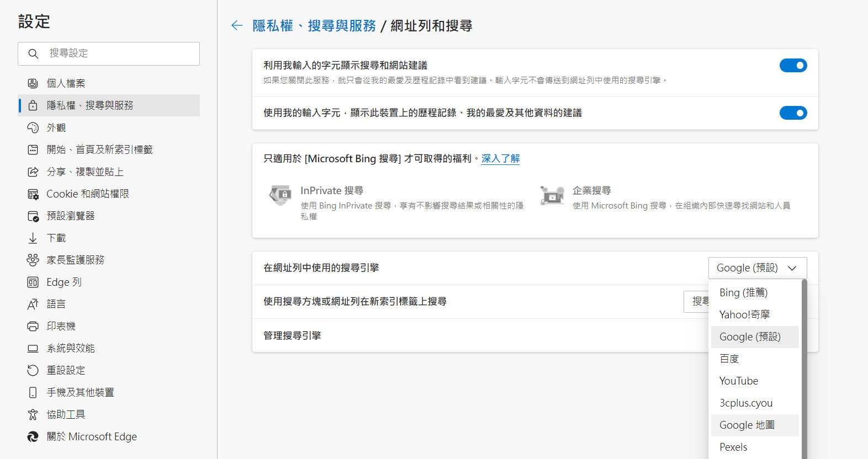The image size is (868, 459).
Task: Go back via 隱私權、搜尋與服務 breadcrumb link
Action: tap(314, 26)
